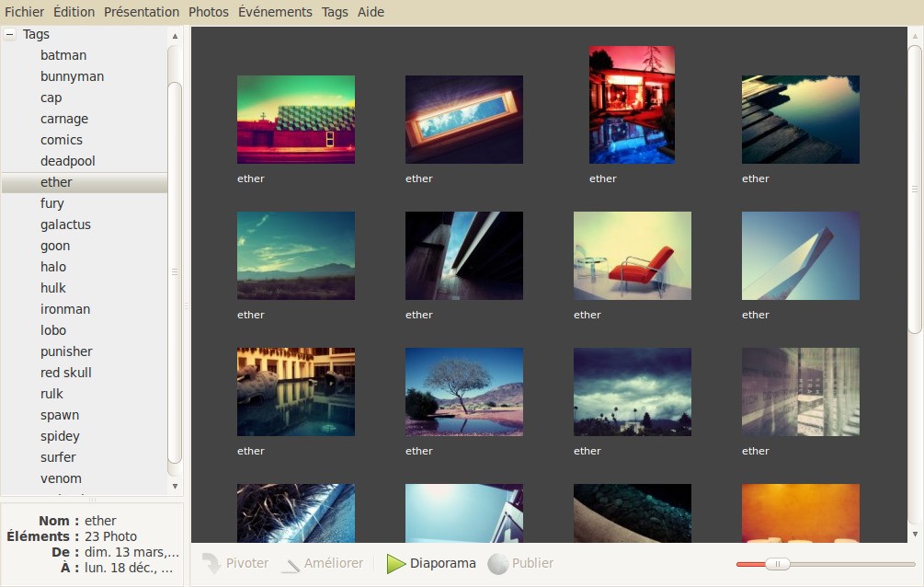Select the stormy clouds palm trees photo
This screenshot has height=587, width=924.
(x=633, y=392)
